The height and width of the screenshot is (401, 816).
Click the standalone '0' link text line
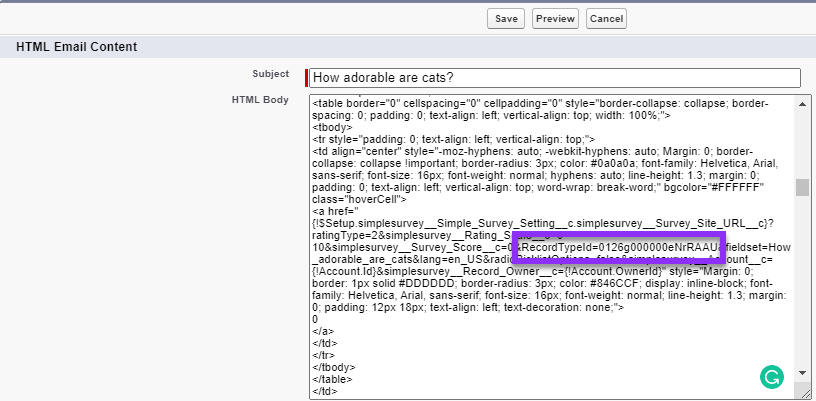315,319
